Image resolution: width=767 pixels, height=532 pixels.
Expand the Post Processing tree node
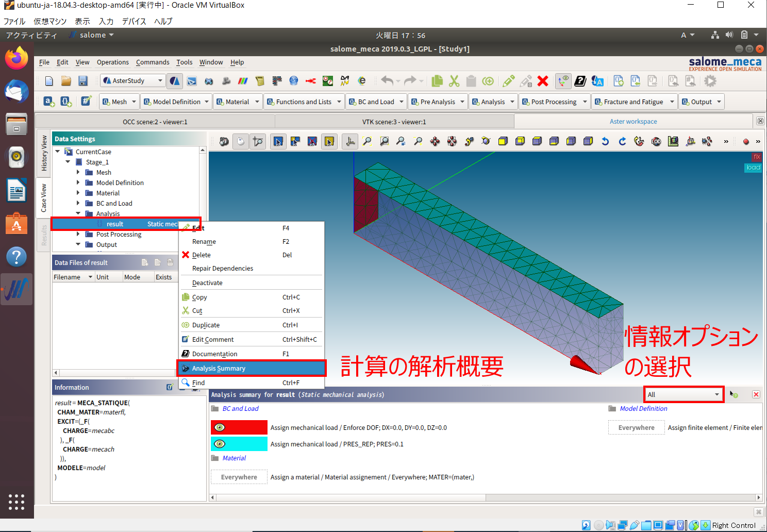[78, 234]
